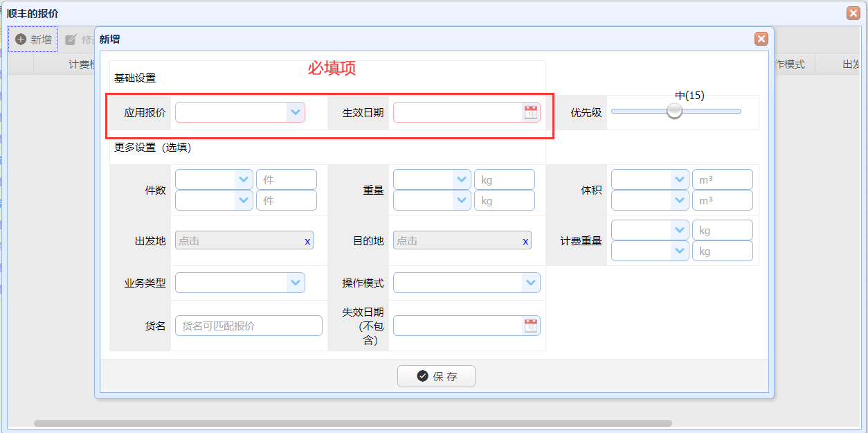868x433 pixels.
Task: Click the horizontal scrollbar in 顺丰的报价 window
Action: click(x=353, y=423)
